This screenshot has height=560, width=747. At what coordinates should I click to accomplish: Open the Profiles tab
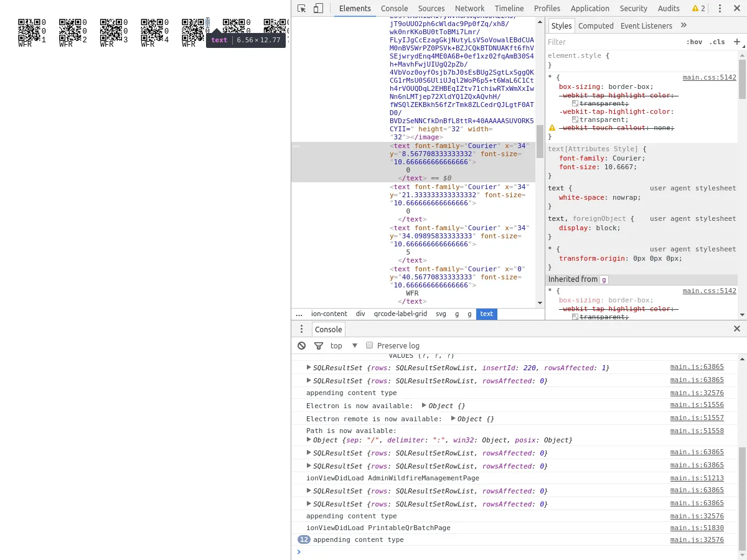547,8
